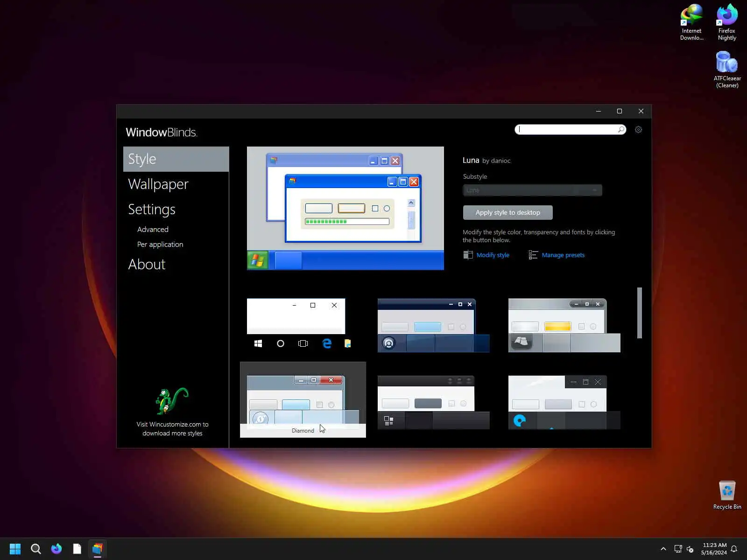Image resolution: width=747 pixels, height=560 pixels.
Task: Open the taskbar clock and date
Action: [714, 549]
